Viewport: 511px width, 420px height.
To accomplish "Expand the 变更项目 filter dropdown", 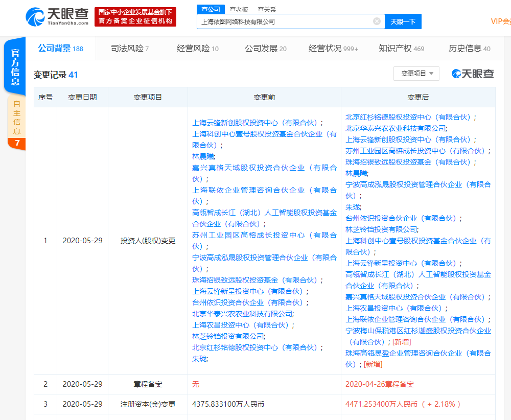I will 415,74.
